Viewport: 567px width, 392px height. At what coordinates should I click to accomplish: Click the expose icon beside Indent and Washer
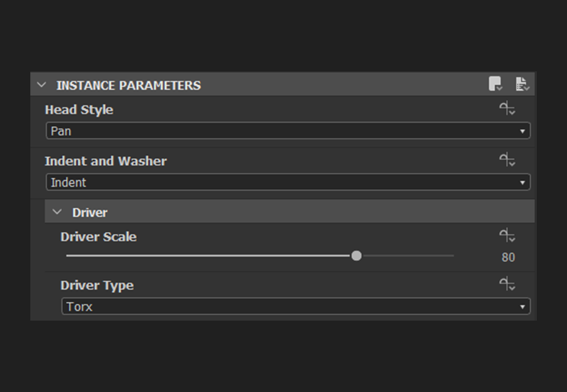click(507, 161)
